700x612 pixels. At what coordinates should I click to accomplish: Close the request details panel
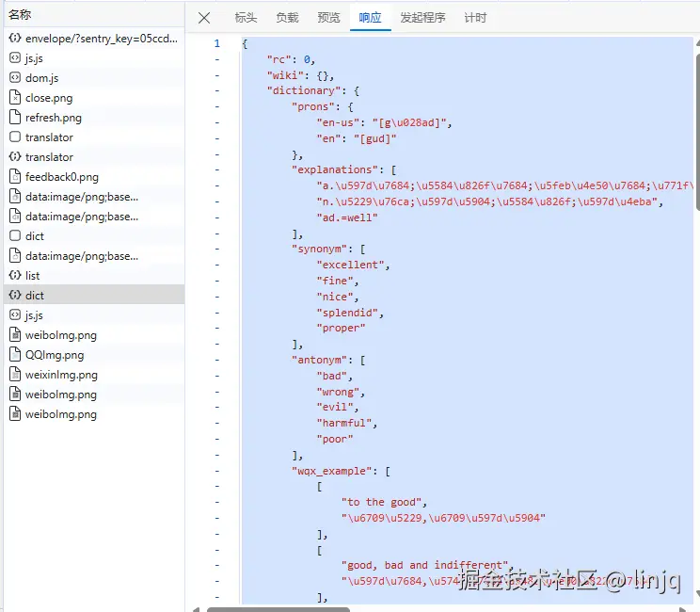(204, 18)
